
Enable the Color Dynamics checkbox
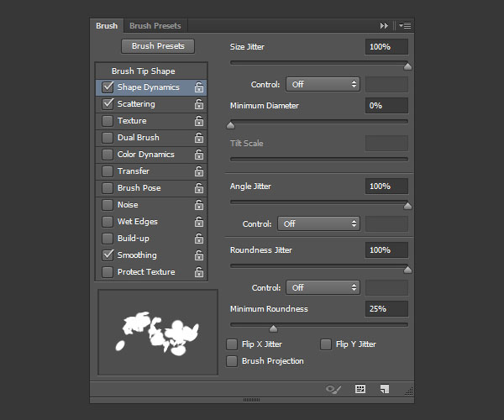pyautogui.click(x=108, y=155)
